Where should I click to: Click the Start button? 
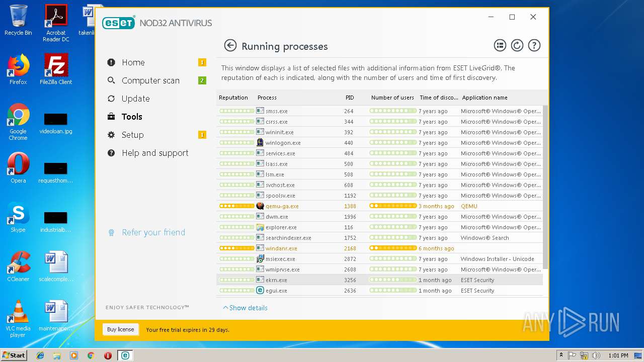[x=14, y=355]
